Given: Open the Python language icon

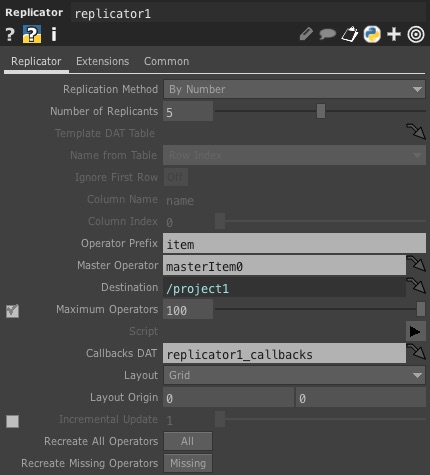Looking at the screenshot, I should point(372,34).
